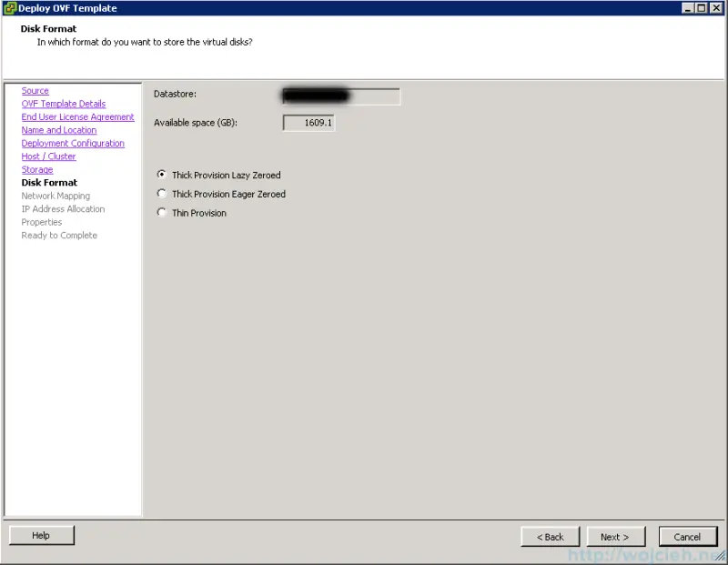
Task: Go to OVF Template Details step
Action: 63,103
